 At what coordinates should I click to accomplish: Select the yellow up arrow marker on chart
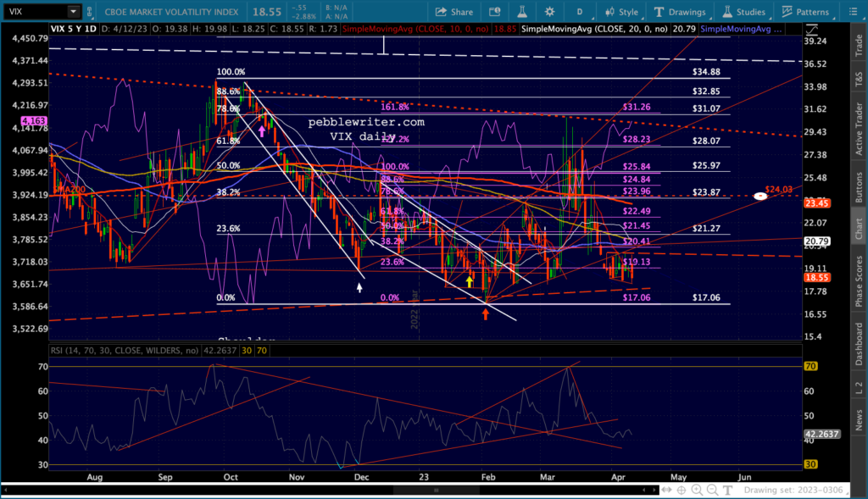(x=470, y=281)
